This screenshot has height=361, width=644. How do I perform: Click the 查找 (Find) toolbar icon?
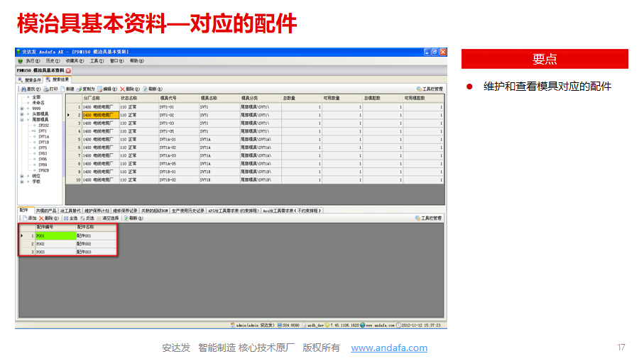tap(31, 89)
